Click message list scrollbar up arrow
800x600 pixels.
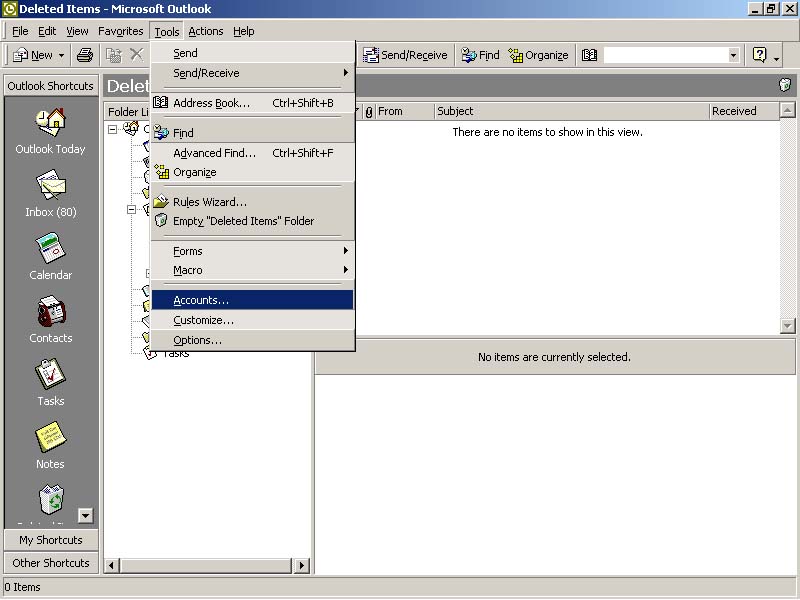pos(788,110)
